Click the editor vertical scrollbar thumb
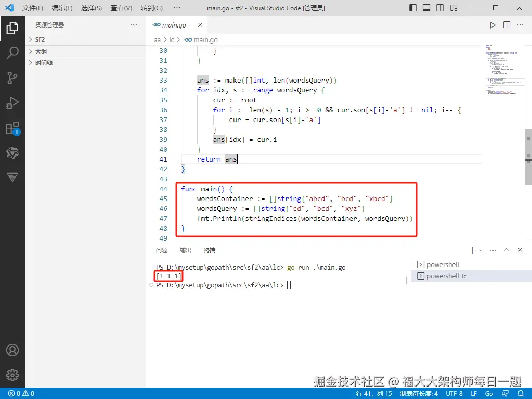 [528, 157]
